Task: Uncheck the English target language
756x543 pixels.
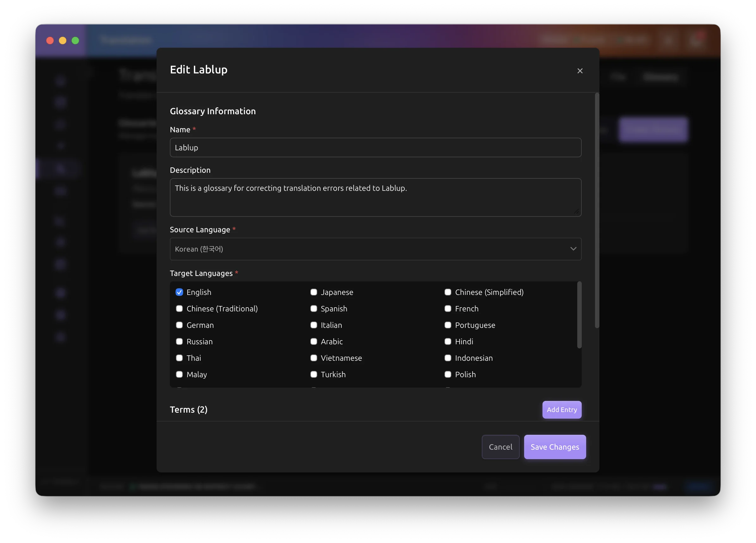Action: pyautogui.click(x=179, y=292)
